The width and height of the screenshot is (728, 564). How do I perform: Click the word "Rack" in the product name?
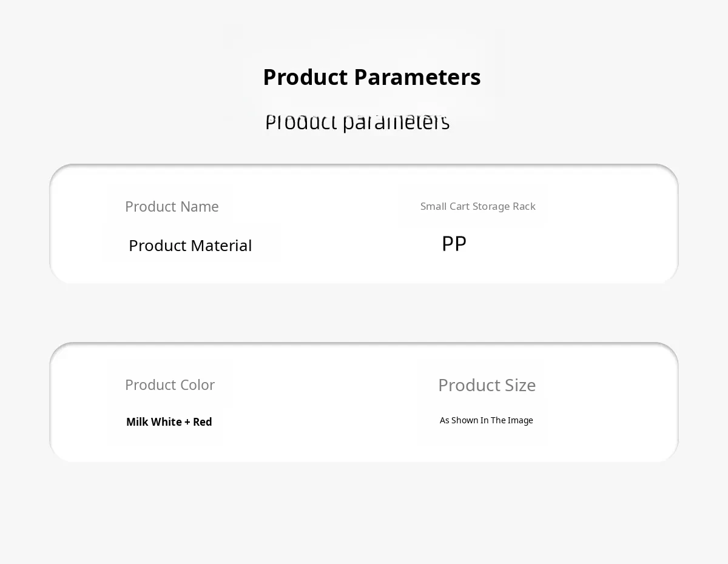coord(524,206)
